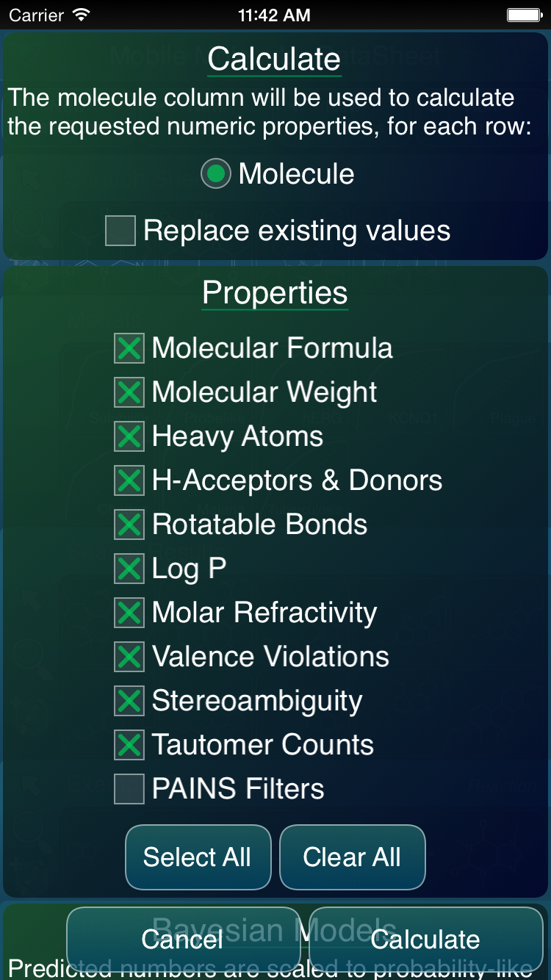Viewport: 551px width, 980px height.
Task: Uncheck the Molecular Weight property
Action: pyautogui.click(x=129, y=392)
